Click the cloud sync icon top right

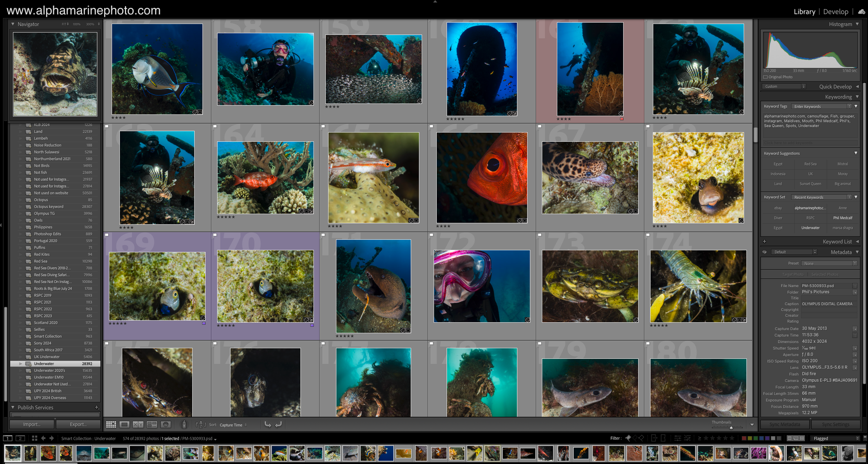pos(861,11)
